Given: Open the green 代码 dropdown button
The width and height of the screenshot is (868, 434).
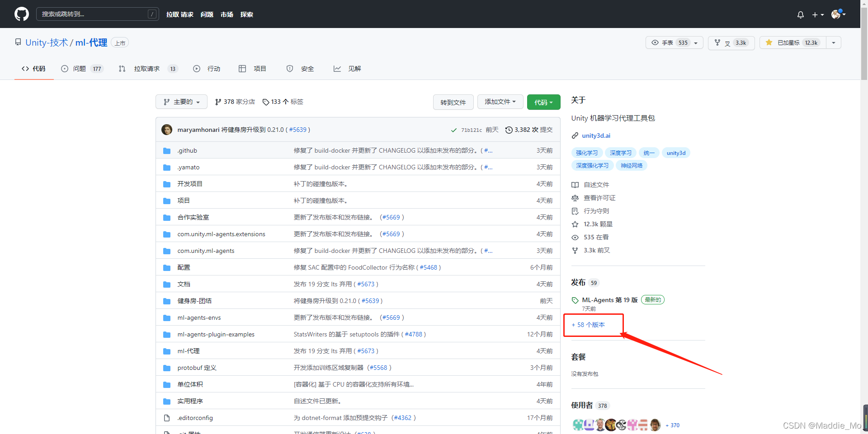Looking at the screenshot, I should point(543,102).
